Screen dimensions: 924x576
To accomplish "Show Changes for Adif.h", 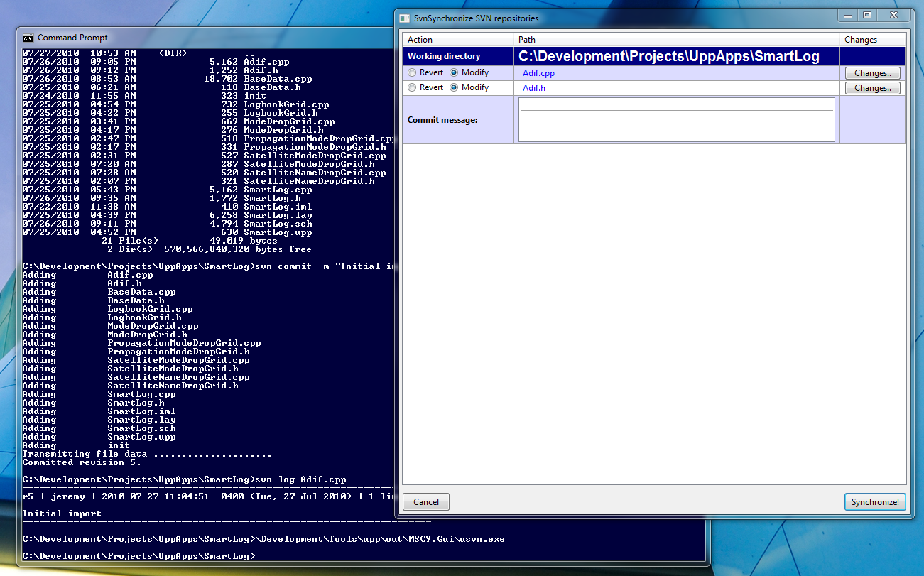I will (872, 89).
